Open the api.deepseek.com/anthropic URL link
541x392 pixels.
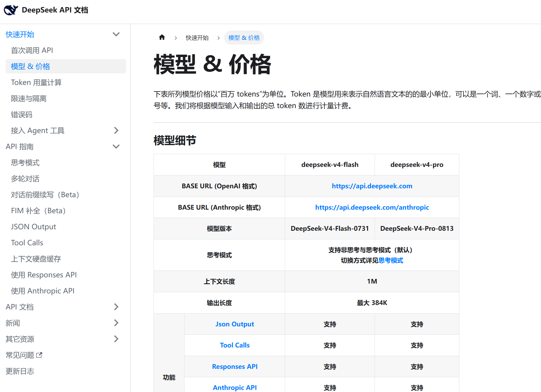[x=372, y=207]
